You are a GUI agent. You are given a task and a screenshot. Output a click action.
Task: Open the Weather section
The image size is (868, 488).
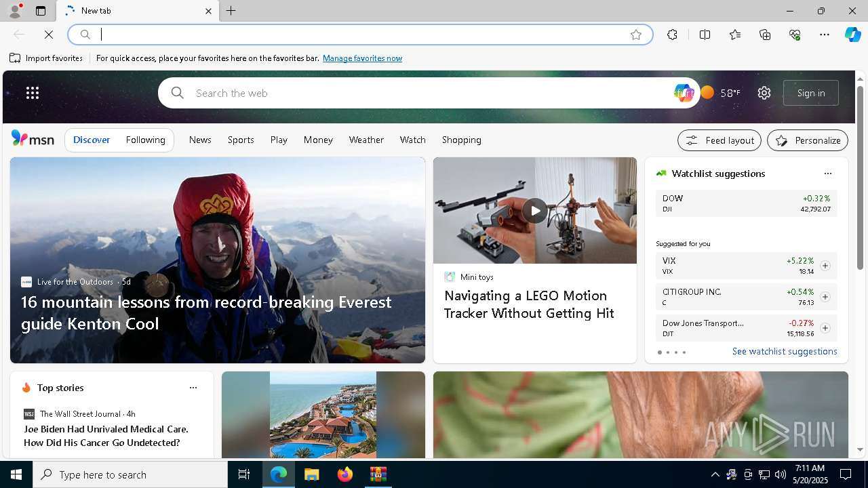tap(366, 140)
